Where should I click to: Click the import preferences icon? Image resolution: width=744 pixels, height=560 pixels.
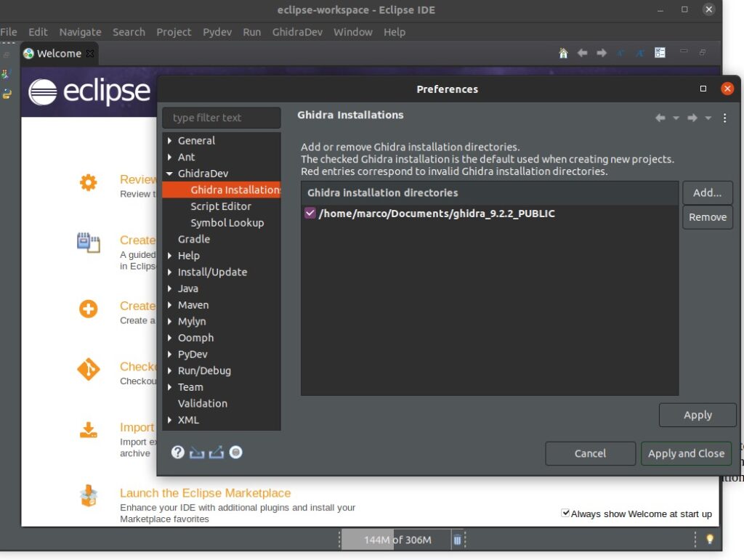click(x=197, y=453)
